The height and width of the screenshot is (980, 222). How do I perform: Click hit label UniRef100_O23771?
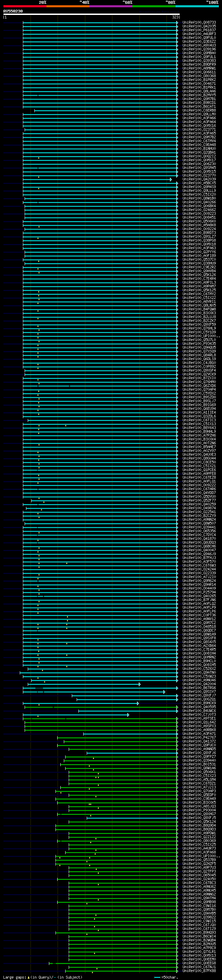tap(199, 129)
